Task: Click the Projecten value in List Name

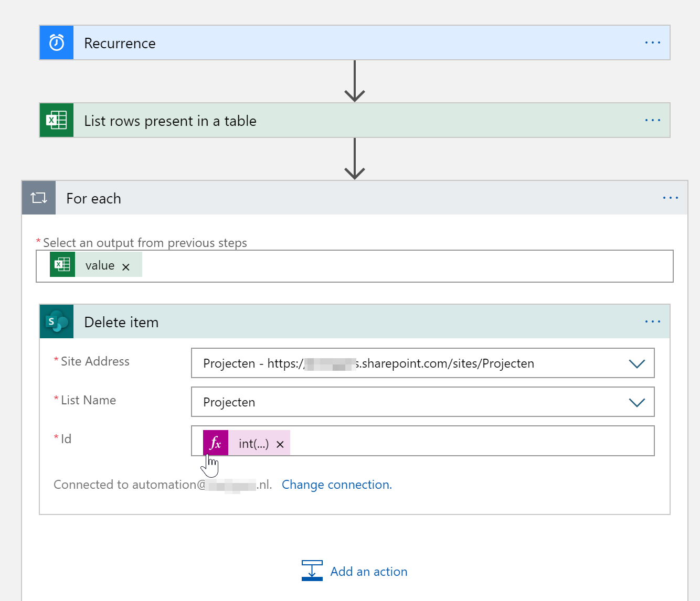Action: click(229, 402)
